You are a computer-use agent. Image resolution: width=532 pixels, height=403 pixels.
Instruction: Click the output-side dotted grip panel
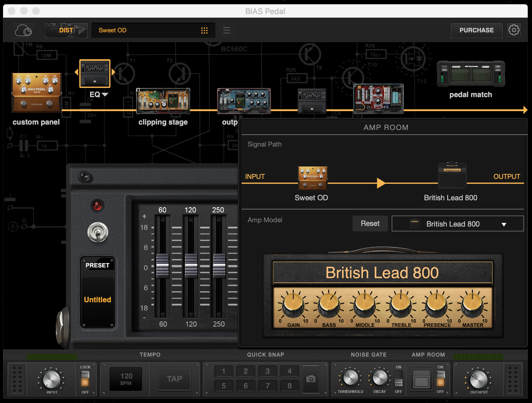[513, 379]
